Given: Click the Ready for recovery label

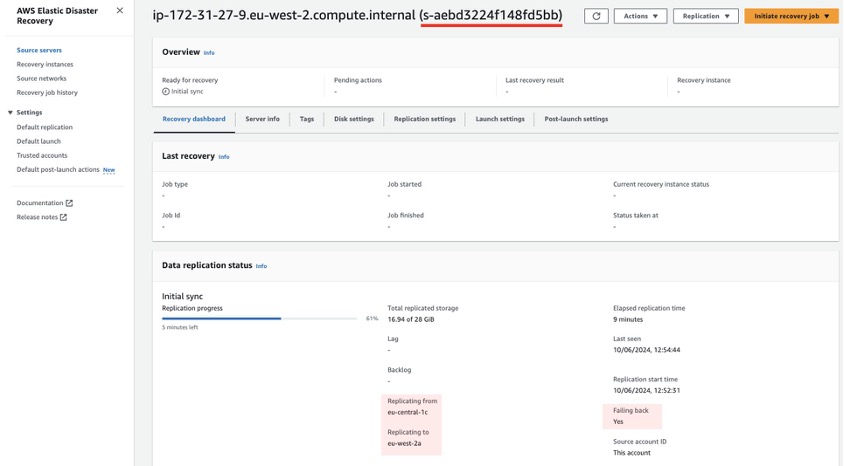Looking at the screenshot, I should tap(190, 80).
